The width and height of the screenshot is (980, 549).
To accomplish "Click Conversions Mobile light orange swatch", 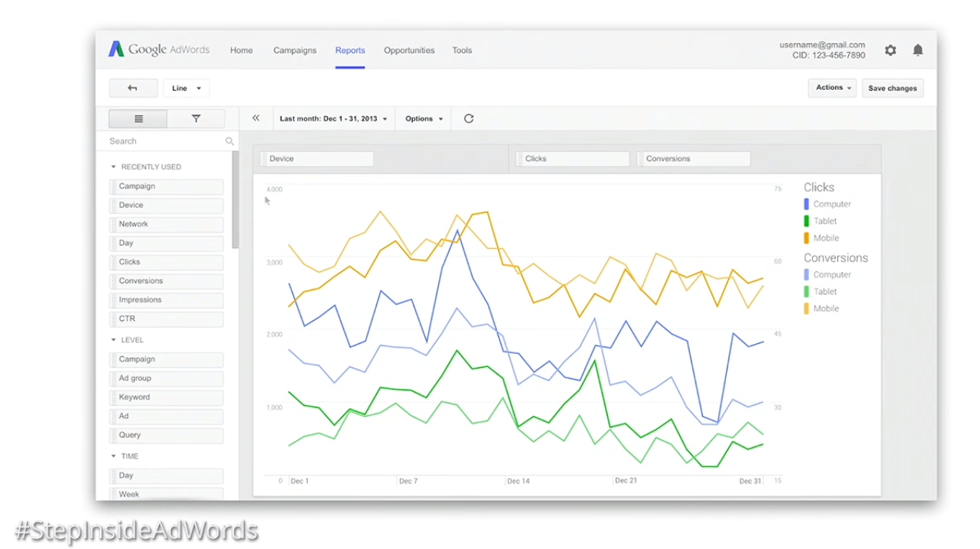I will pyautogui.click(x=806, y=309).
